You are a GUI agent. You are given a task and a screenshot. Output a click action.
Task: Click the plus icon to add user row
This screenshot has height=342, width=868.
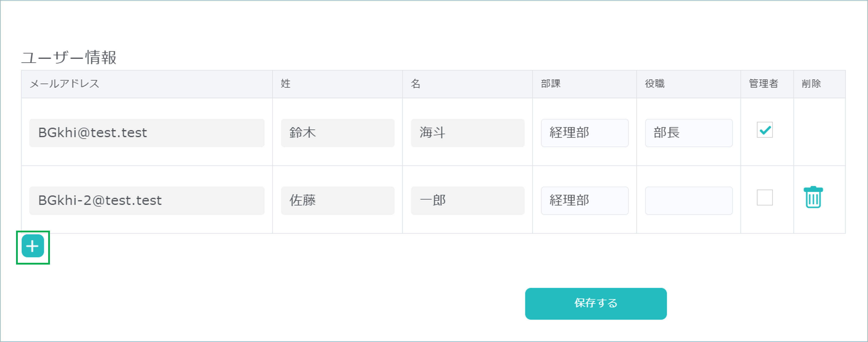(33, 246)
